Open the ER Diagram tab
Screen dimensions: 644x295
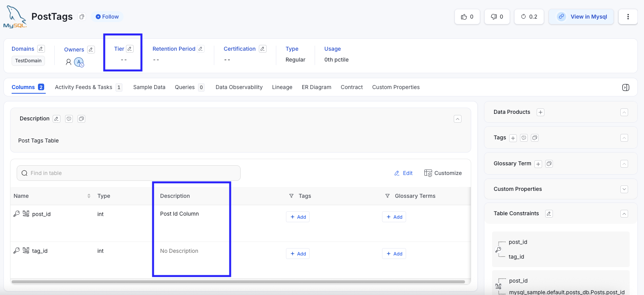coord(317,87)
